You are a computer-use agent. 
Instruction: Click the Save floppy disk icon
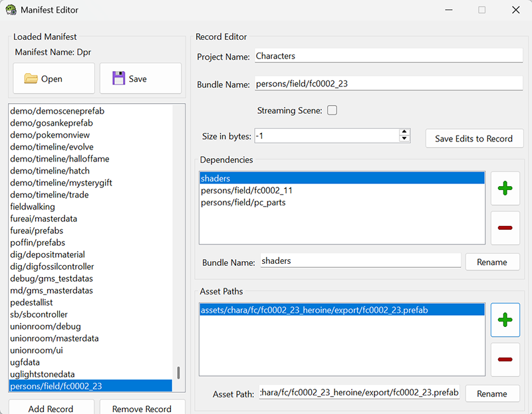[x=119, y=78]
